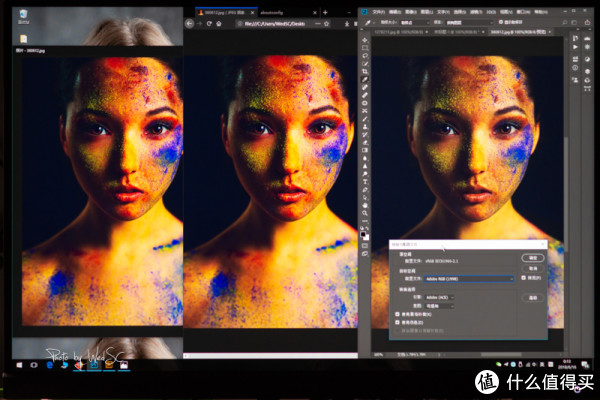This screenshot has width=600, height=400.
Task: Select the Eraser tool
Action: click(365, 142)
